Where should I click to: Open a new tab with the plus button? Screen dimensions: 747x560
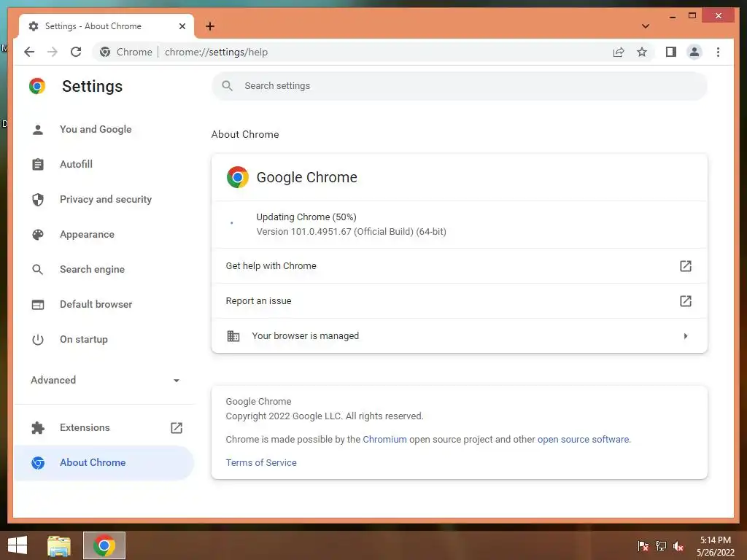pos(210,26)
